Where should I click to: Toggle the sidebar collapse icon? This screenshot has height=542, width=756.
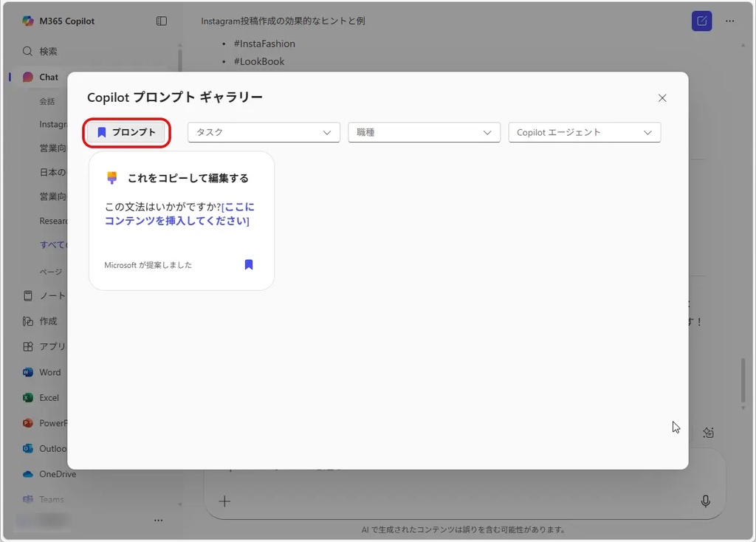[162, 21]
